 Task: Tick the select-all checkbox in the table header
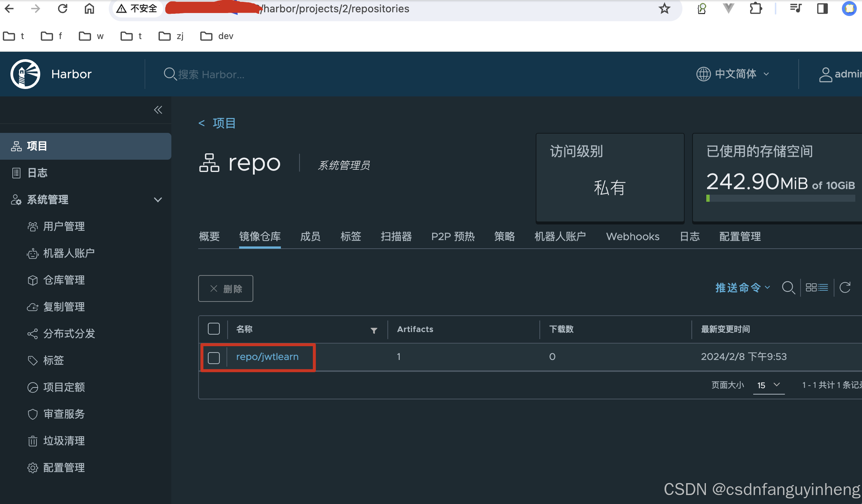(x=214, y=329)
